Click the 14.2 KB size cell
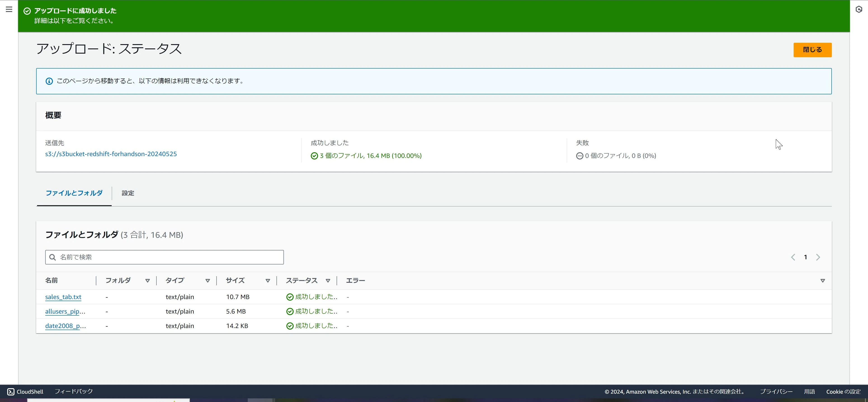The width and height of the screenshot is (868, 402). [237, 326]
